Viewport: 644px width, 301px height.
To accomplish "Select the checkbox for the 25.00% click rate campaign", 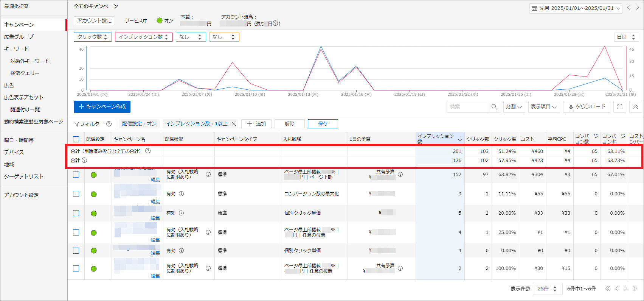I will 76,232.
